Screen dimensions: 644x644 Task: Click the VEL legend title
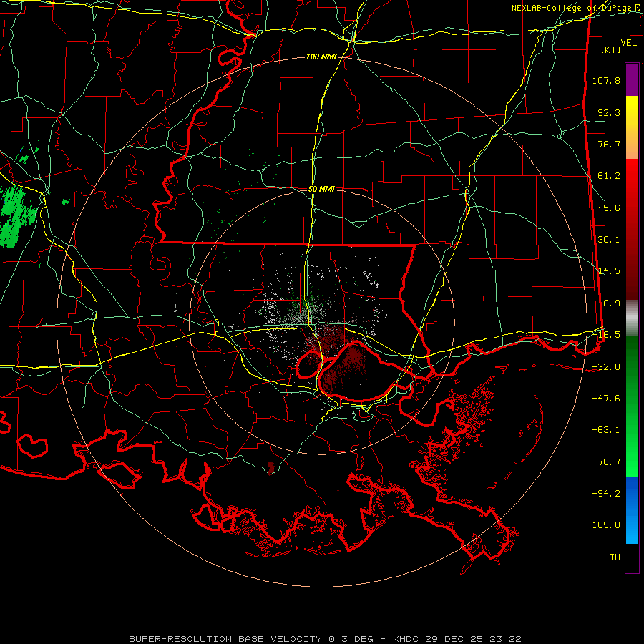tap(629, 43)
